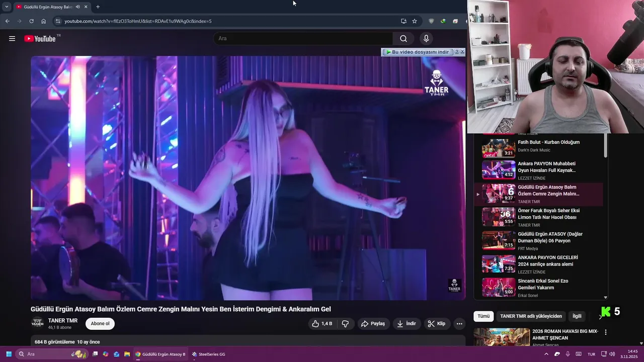This screenshot has height=362, width=644.
Task: Click the Windows taskbar search box
Action: click(x=51, y=354)
